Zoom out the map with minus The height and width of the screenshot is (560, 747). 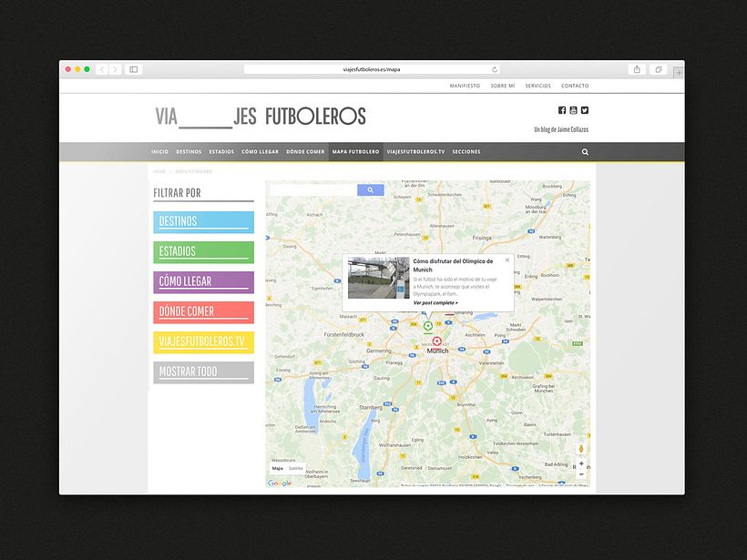[x=581, y=474]
